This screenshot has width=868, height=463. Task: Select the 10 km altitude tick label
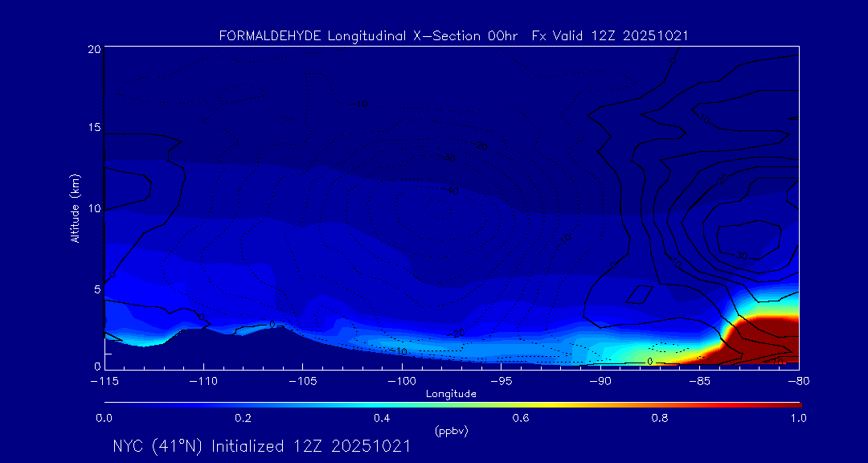tap(93, 208)
